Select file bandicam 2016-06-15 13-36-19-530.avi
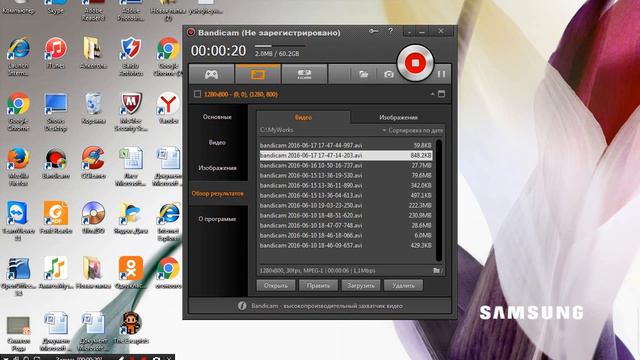Image resolution: width=640 pixels, height=360 pixels. pos(346,175)
